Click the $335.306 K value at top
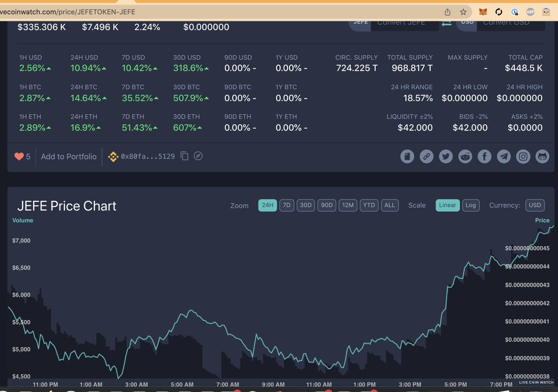This screenshot has height=392, width=558. [42, 27]
